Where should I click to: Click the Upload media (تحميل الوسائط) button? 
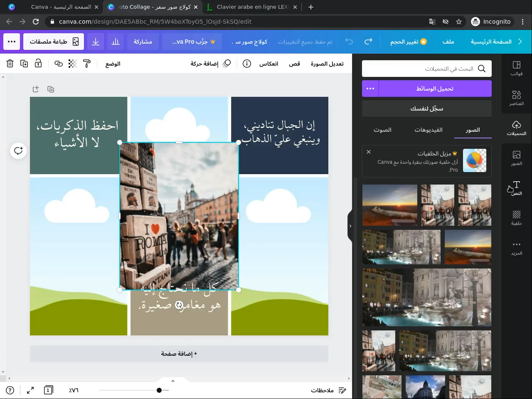[435, 89]
